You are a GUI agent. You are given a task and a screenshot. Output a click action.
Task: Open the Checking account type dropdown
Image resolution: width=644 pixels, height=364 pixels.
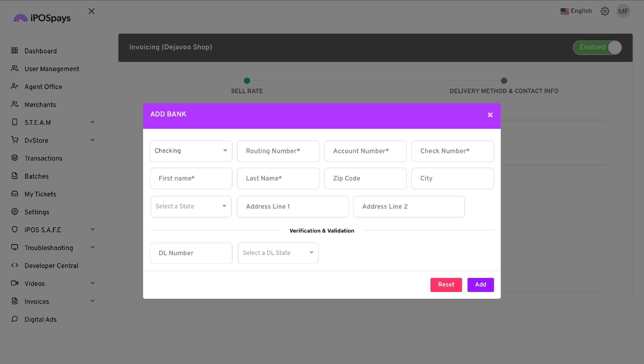[x=191, y=151]
